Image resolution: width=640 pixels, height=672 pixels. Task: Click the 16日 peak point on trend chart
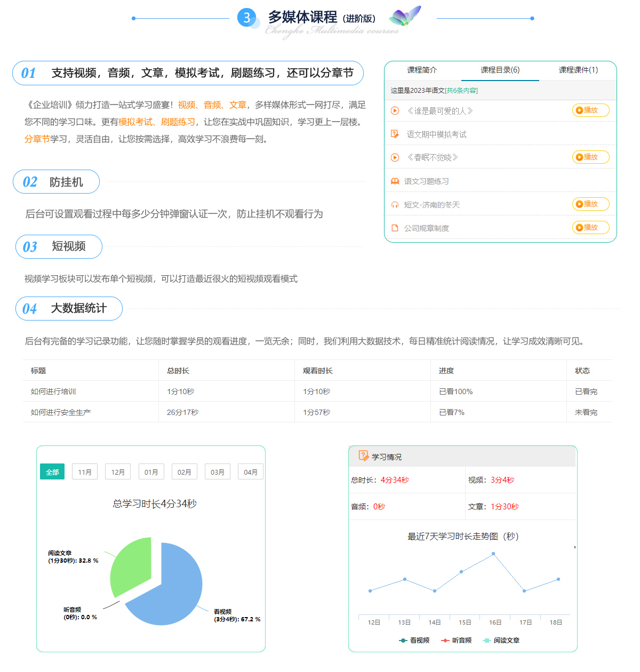tap(493, 554)
